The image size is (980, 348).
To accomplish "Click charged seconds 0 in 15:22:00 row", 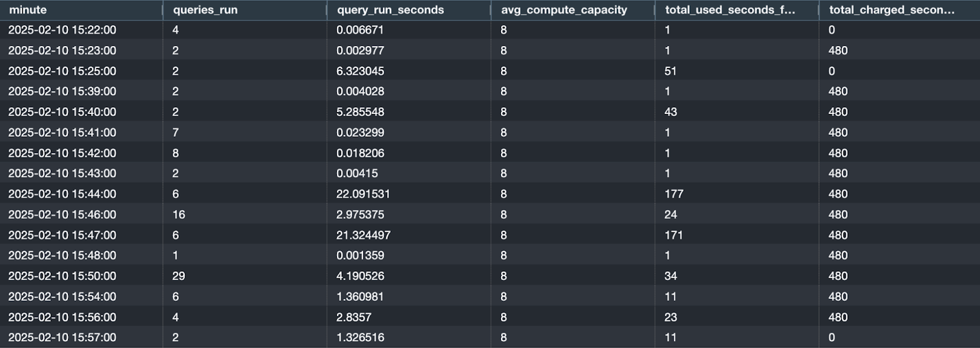I will pos(832,30).
